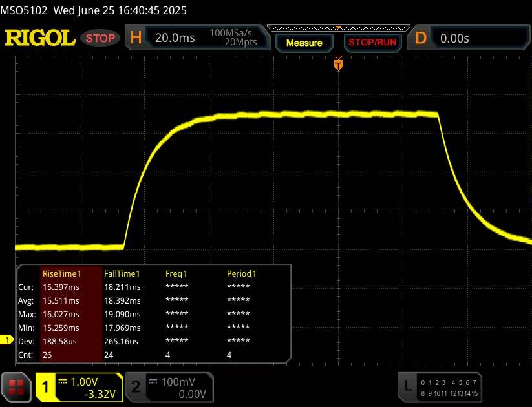Click the Avg: row label
This screenshot has height=407, width=532.
tap(26, 300)
